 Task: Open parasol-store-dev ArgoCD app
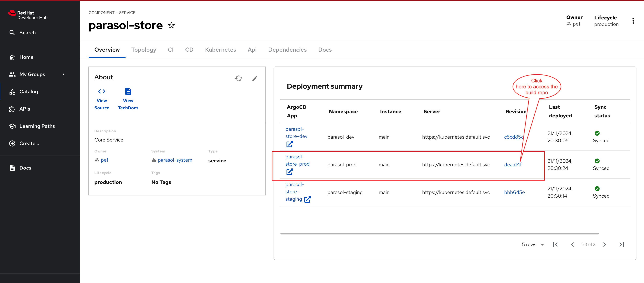pos(296,133)
